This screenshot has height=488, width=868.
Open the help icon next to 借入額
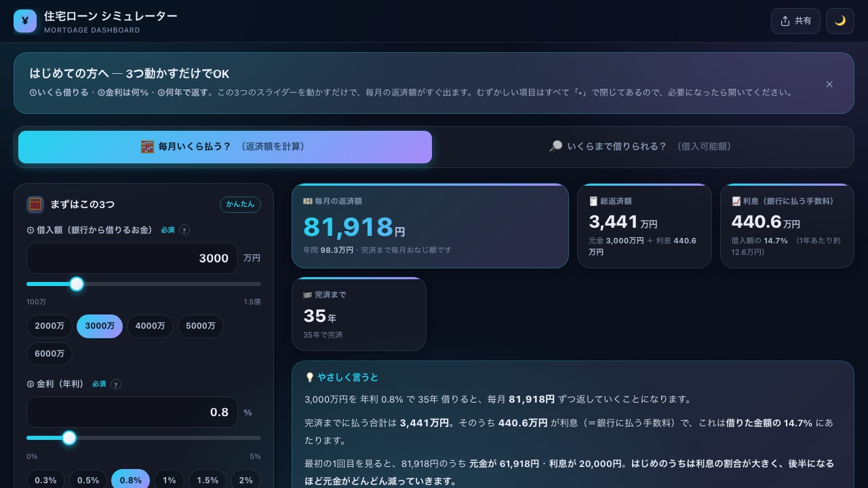184,230
